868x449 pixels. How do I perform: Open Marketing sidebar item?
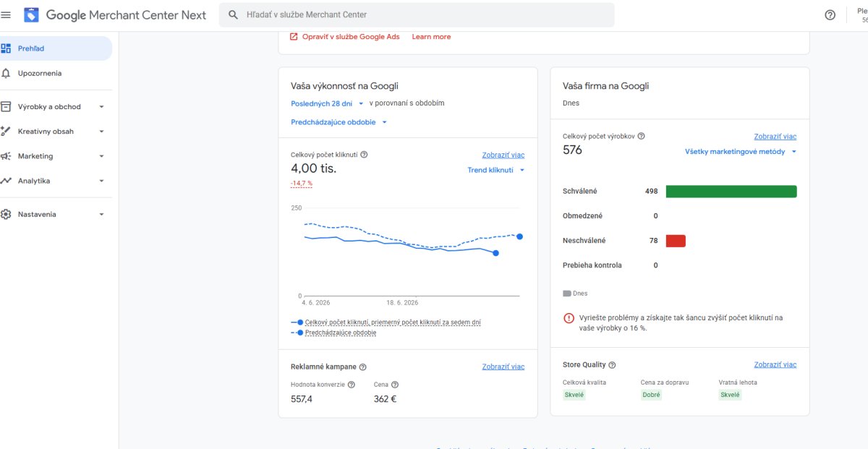point(56,156)
